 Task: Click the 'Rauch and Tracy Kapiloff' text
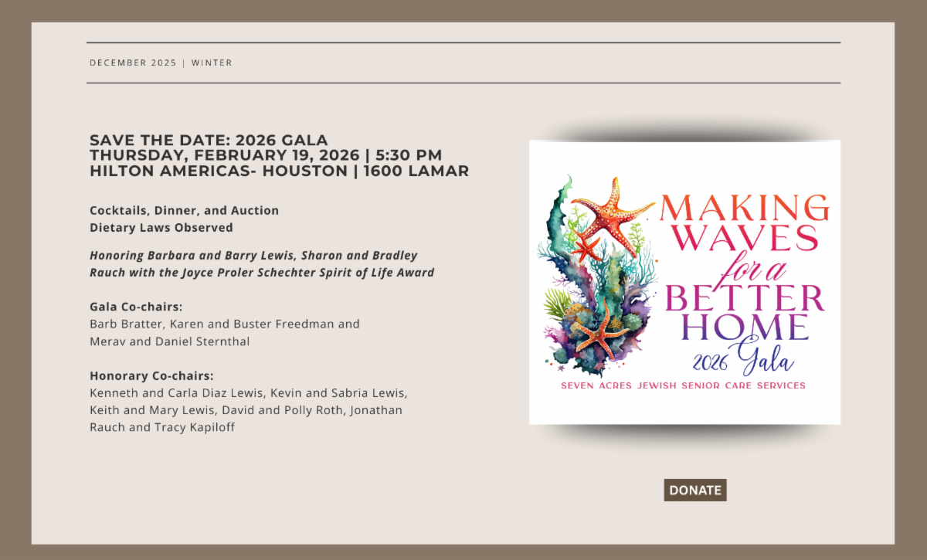(x=162, y=427)
